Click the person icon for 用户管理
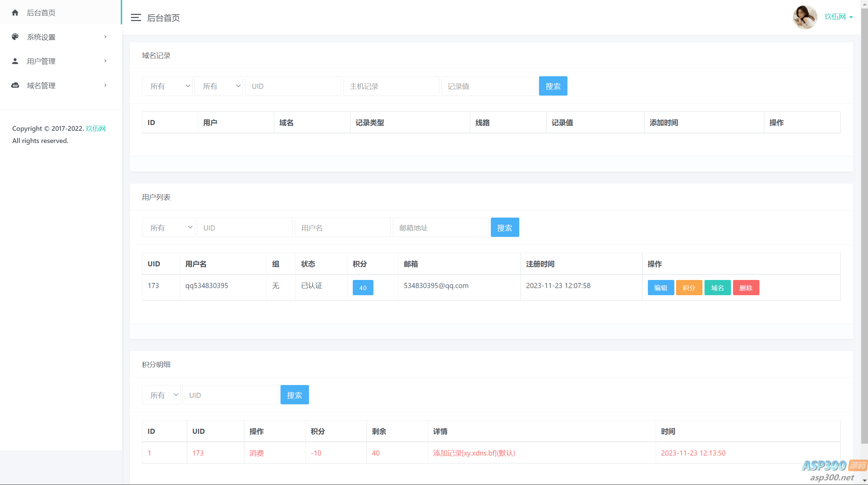 pyautogui.click(x=15, y=61)
